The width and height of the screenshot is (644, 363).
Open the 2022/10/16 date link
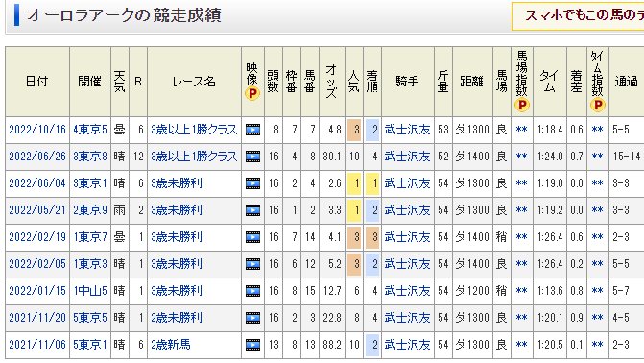click(x=37, y=130)
